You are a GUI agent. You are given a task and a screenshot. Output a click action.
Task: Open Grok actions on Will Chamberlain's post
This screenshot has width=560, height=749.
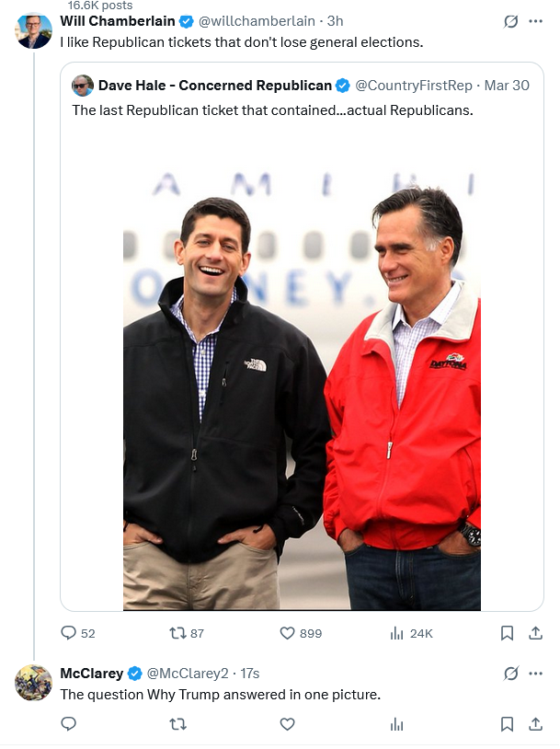tap(511, 21)
